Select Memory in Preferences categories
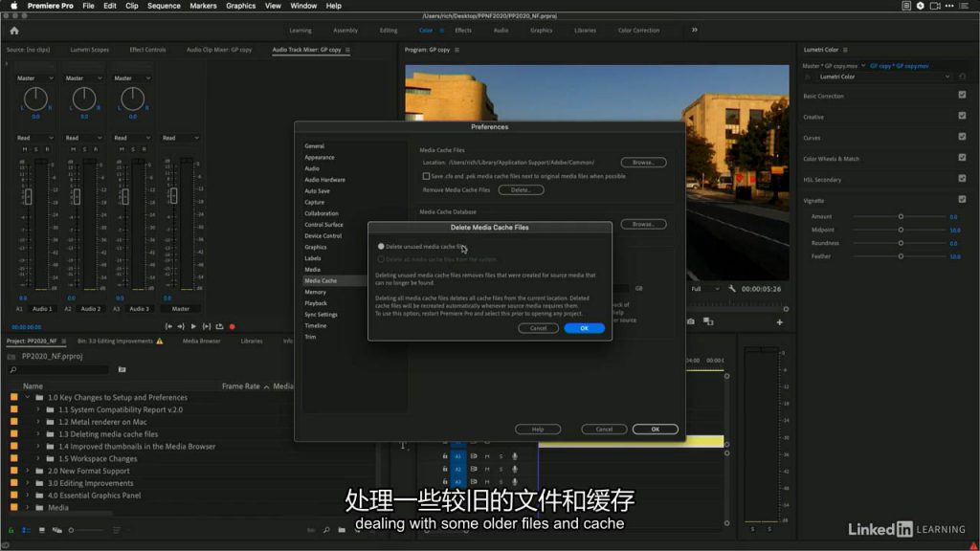The width and height of the screenshot is (980, 551). [315, 293]
